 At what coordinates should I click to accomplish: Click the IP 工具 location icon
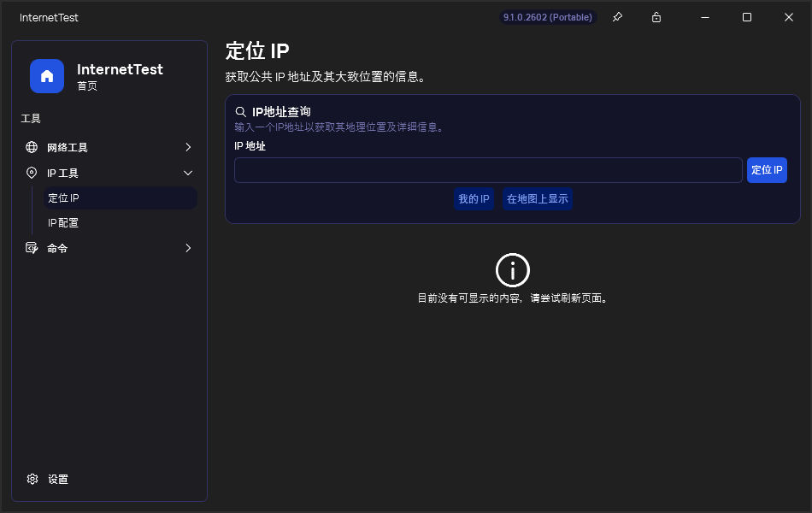pos(32,173)
